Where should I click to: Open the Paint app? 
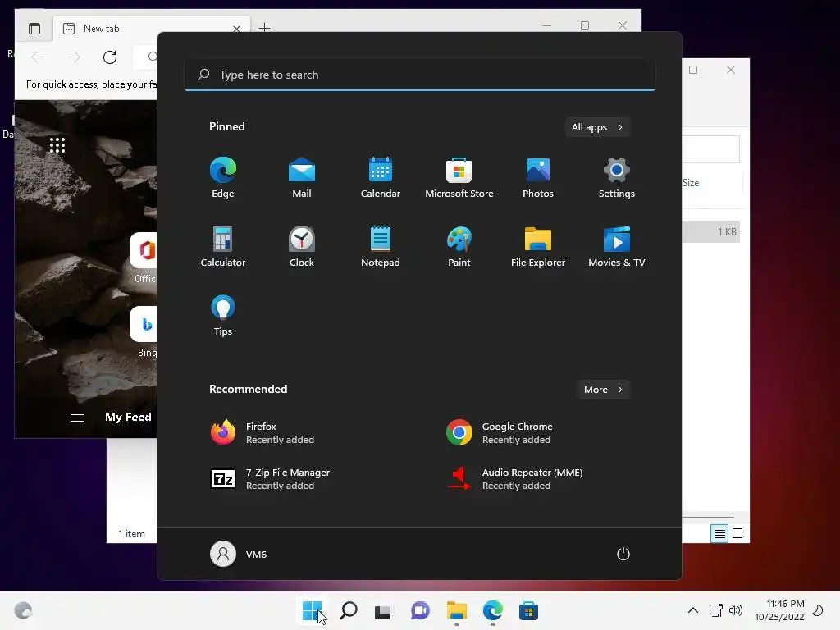459,246
